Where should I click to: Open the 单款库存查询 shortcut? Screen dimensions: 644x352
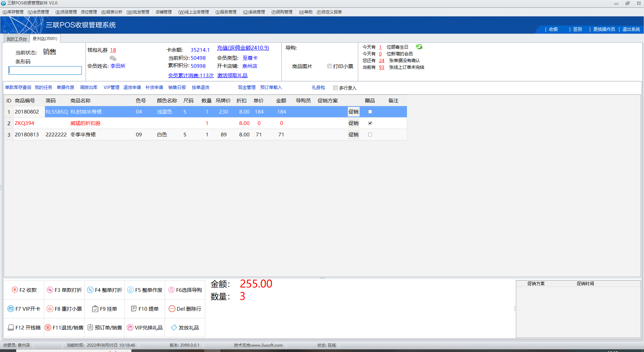18,87
